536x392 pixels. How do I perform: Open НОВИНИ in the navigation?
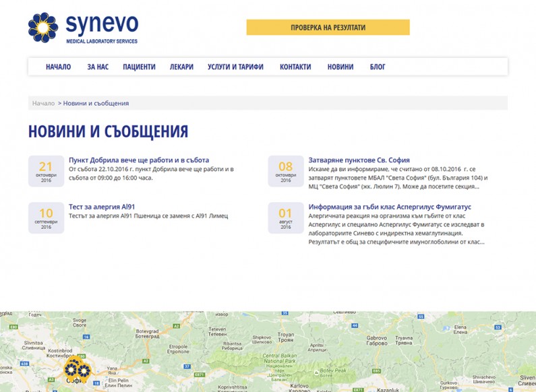pos(340,67)
